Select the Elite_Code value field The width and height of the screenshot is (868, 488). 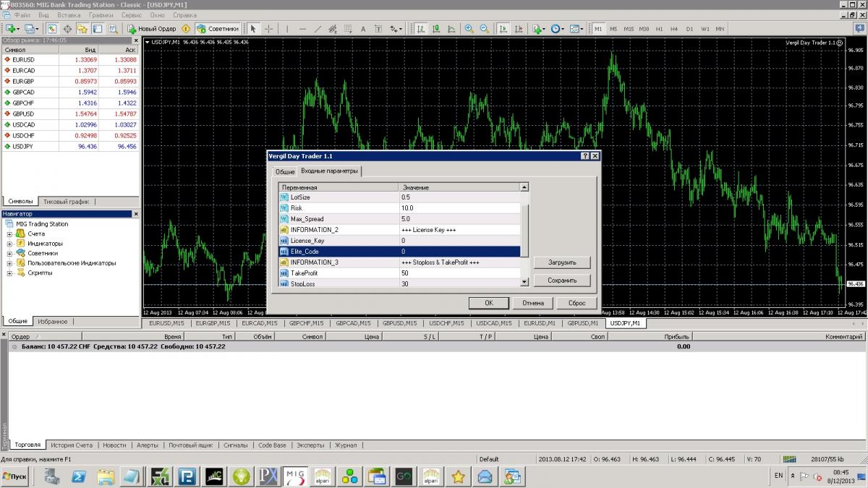tap(459, 252)
